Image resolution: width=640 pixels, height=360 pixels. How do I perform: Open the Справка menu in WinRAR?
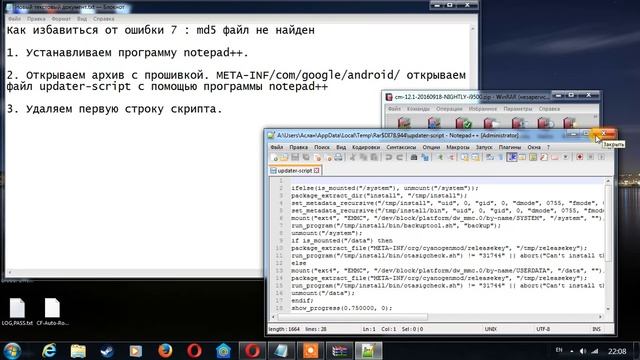(x=549, y=109)
